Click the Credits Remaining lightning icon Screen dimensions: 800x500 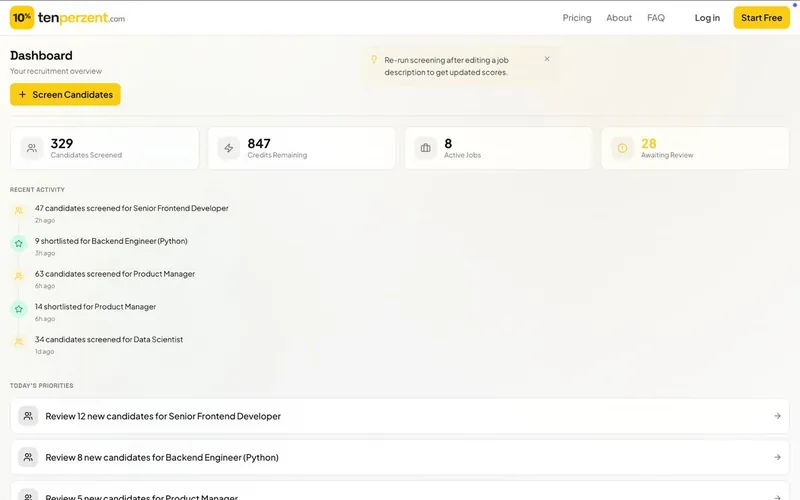[229, 148]
